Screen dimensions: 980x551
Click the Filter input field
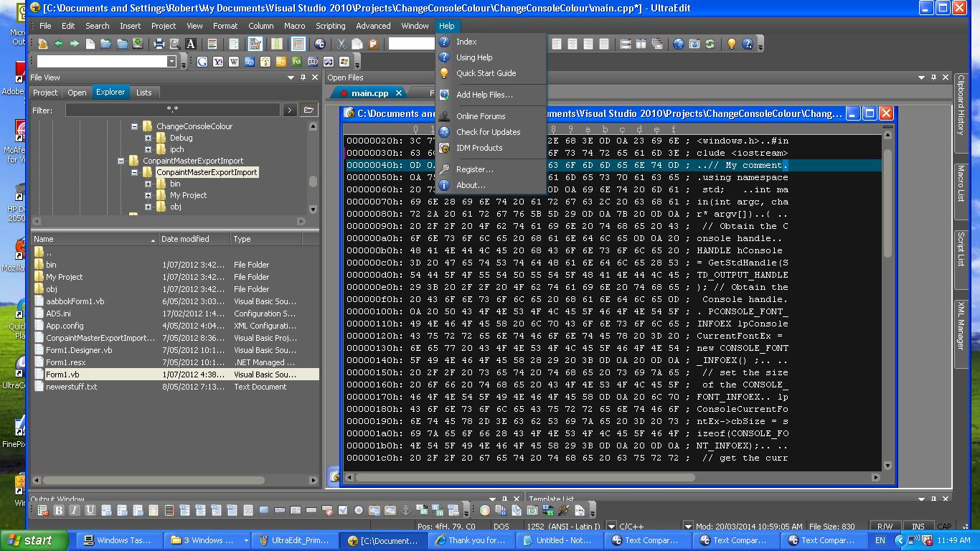pyautogui.click(x=172, y=110)
